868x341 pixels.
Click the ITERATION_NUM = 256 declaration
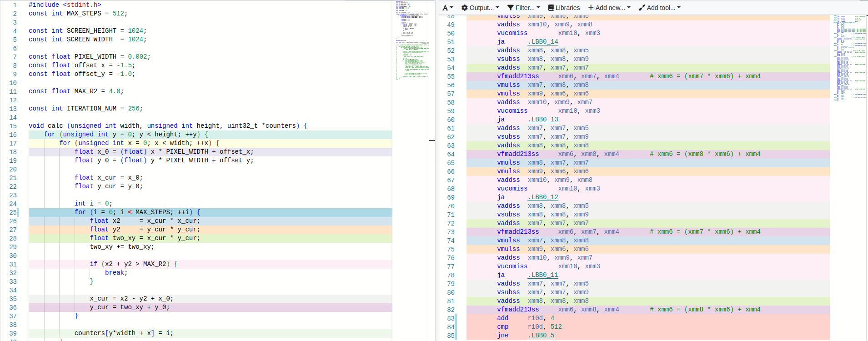86,108
